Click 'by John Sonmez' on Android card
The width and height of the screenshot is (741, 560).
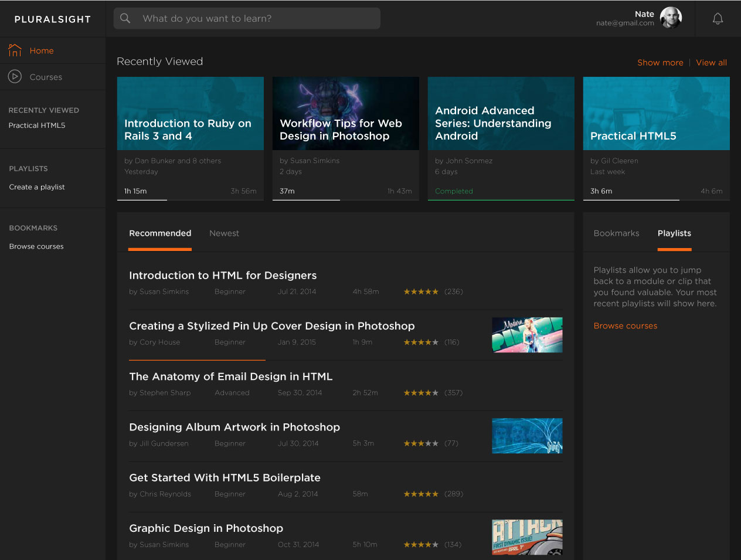pyautogui.click(x=464, y=161)
